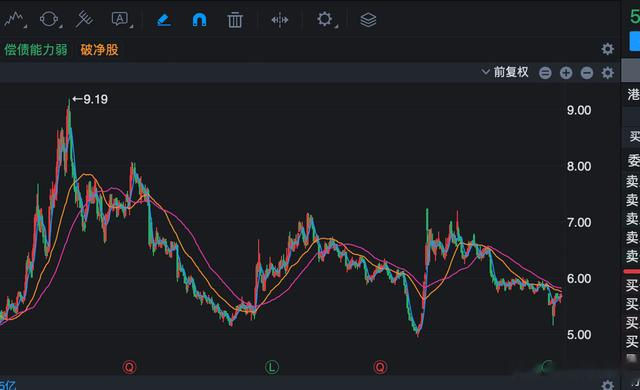The height and width of the screenshot is (390, 640).
Task: Click the horizontal range compare icon
Action: 280,20
